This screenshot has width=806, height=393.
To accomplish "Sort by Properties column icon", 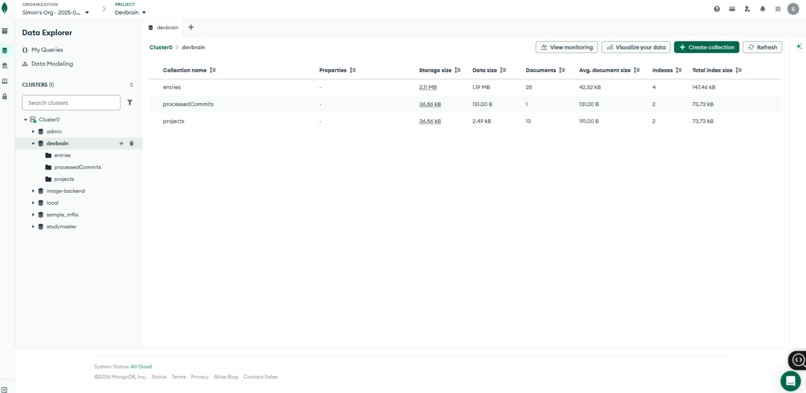I will pyautogui.click(x=353, y=70).
